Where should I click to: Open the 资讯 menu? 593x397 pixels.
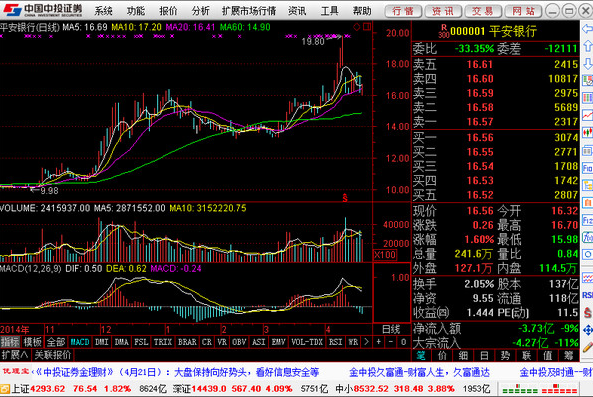tap(297, 11)
